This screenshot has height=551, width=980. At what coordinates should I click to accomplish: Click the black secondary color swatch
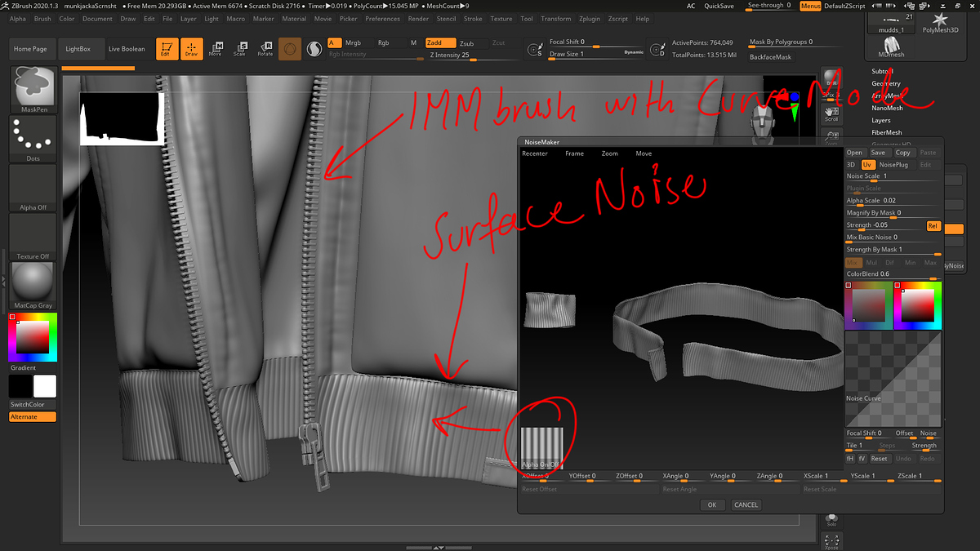pyautogui.click(x=21, y=387)
